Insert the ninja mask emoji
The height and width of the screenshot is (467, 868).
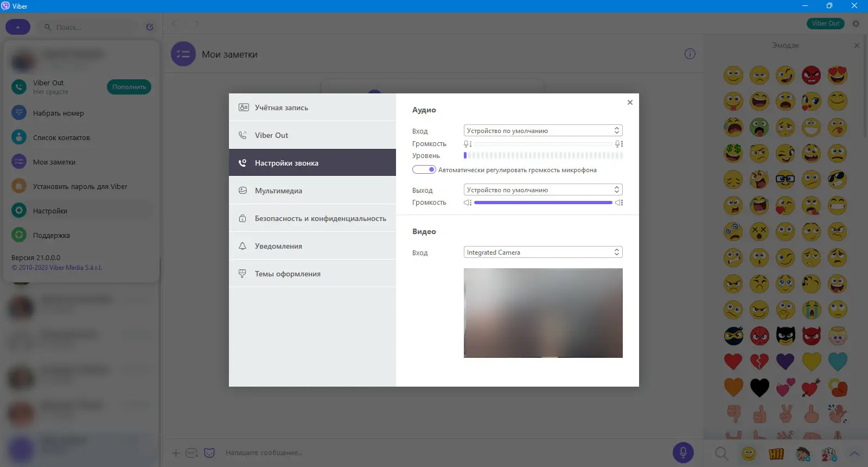point(733,336)
